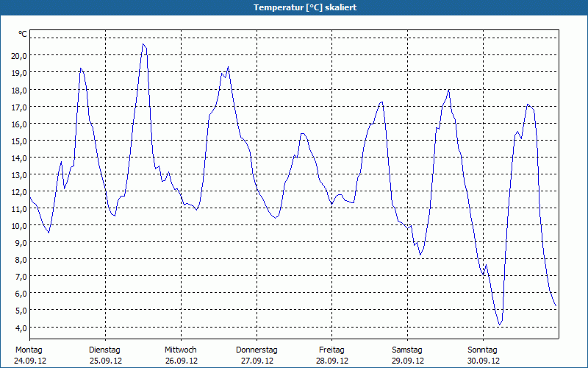Screen dimensions: 588x368
Task: Click the 30.09.12 date label
Action: pyautogui.click(x=484, y=361)
